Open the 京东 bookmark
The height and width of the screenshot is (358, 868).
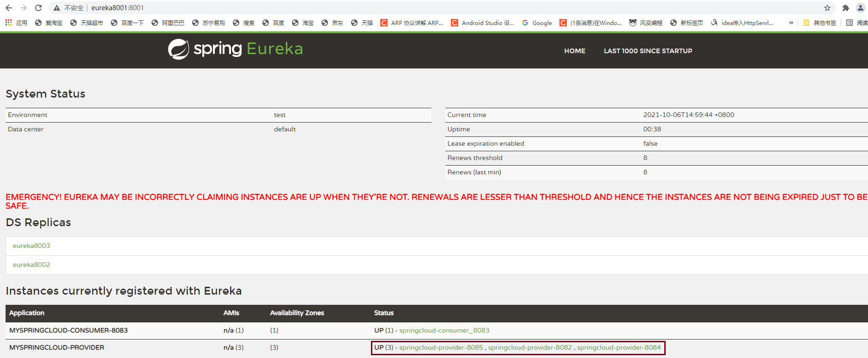(332, 23)
